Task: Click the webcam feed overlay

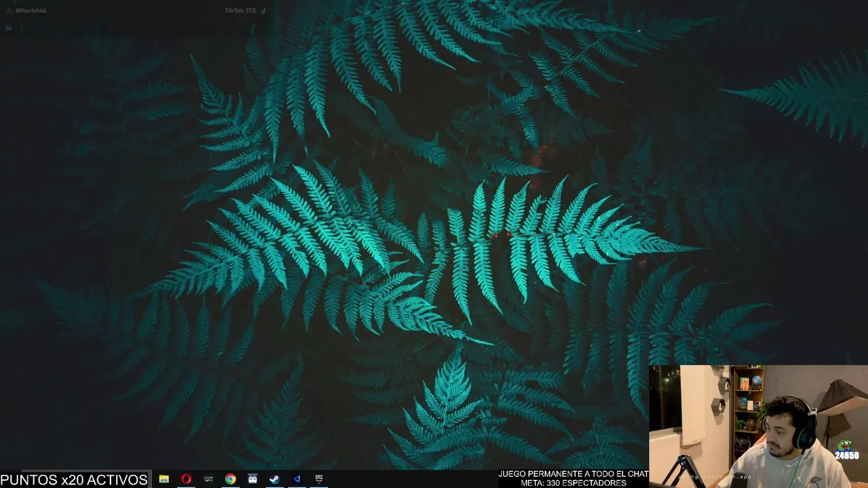Action: tap(758, 426)
